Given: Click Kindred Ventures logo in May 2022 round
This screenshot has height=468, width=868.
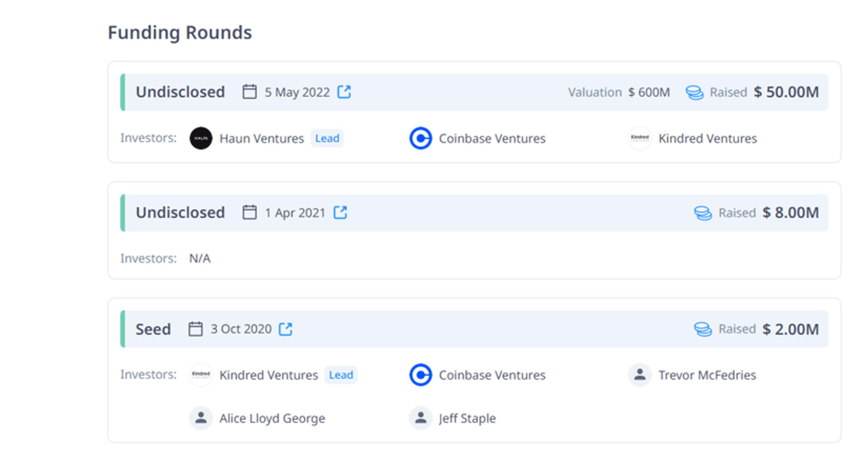Looking at the screenshot, I should pyautogui.click(x=639, y=138).
